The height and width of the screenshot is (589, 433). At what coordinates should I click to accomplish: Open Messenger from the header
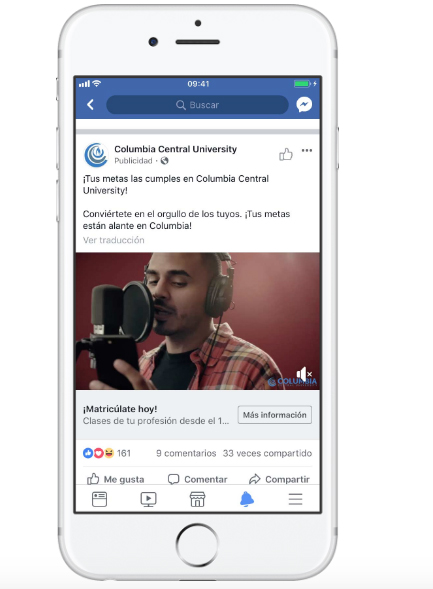point(304,104)
